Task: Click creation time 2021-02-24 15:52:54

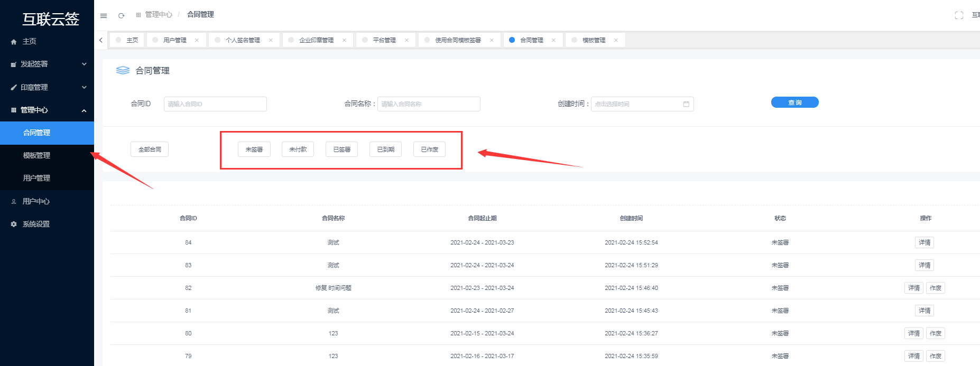Action: click(631, 242)
